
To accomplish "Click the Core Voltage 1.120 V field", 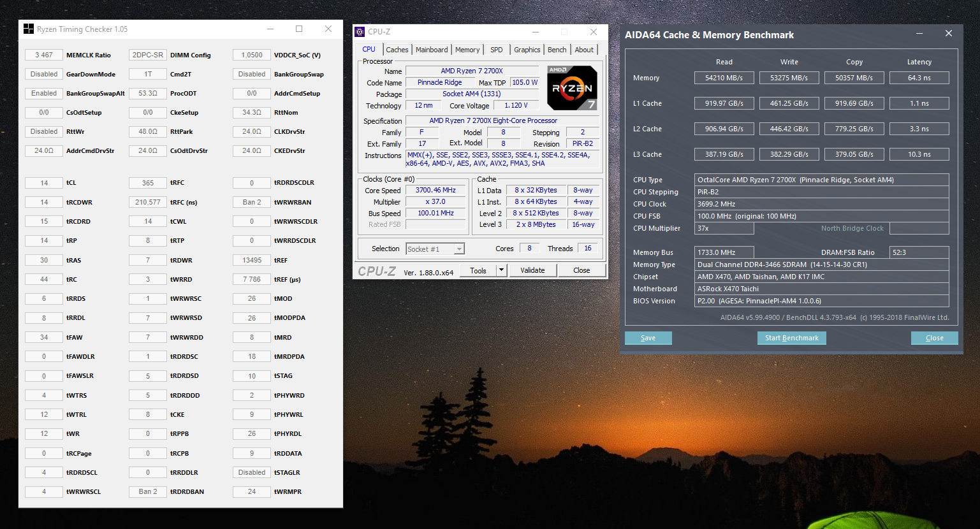I will coord(516,105).
